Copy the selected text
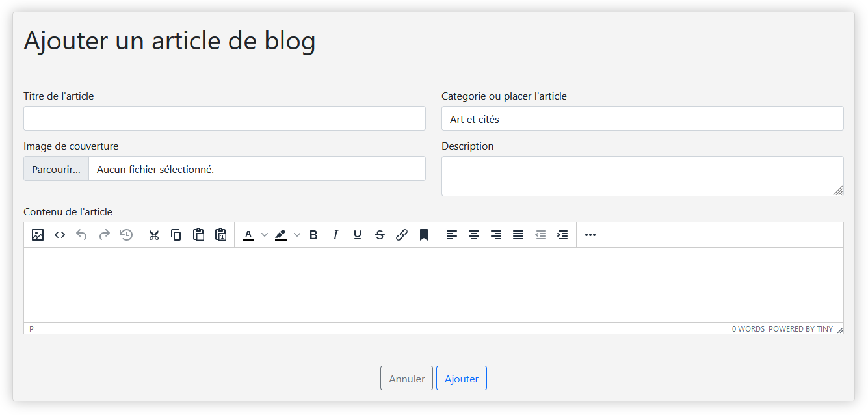Viewport: 868px width, 415px height. [x=176, y=235]
